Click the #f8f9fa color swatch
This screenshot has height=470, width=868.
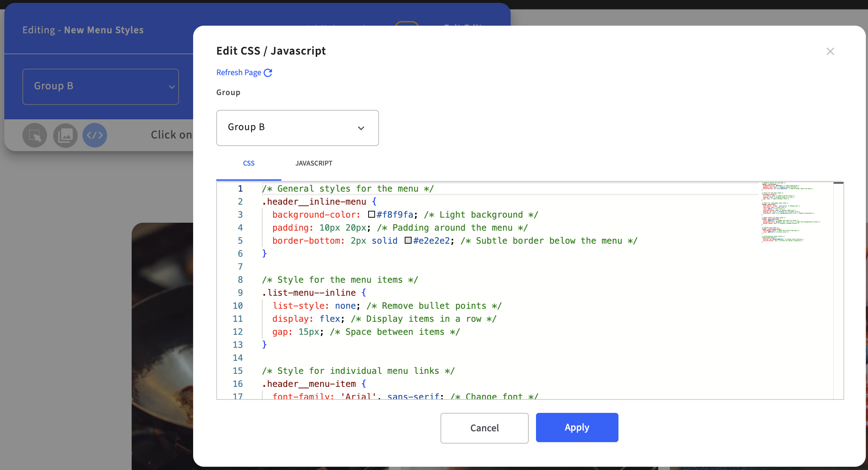[371, 214]
